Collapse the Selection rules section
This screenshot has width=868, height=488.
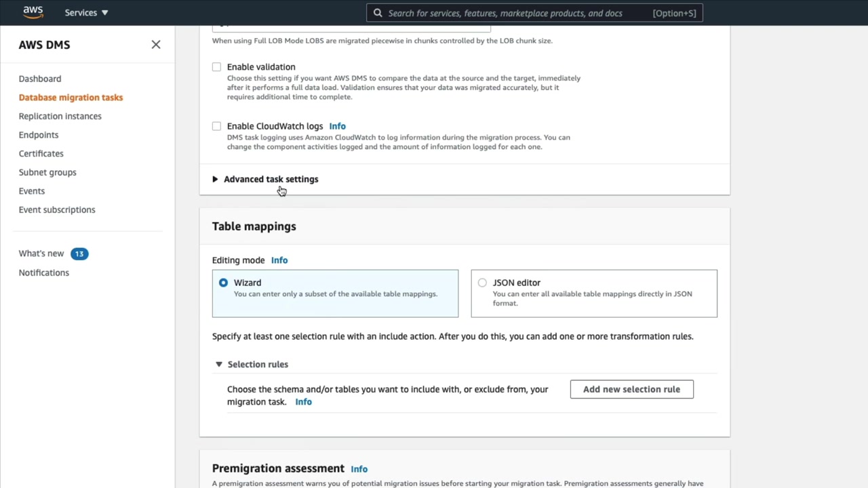[x=219, y=364]
